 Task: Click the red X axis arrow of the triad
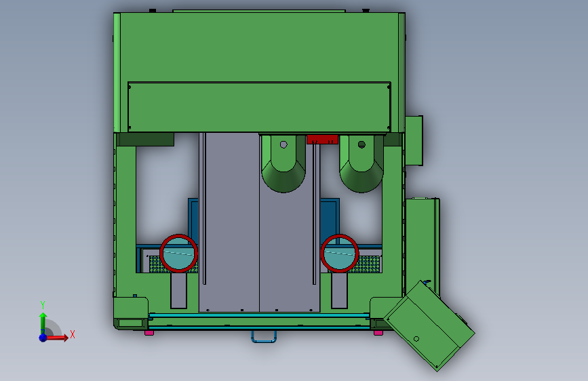click(x=56, y=338)
